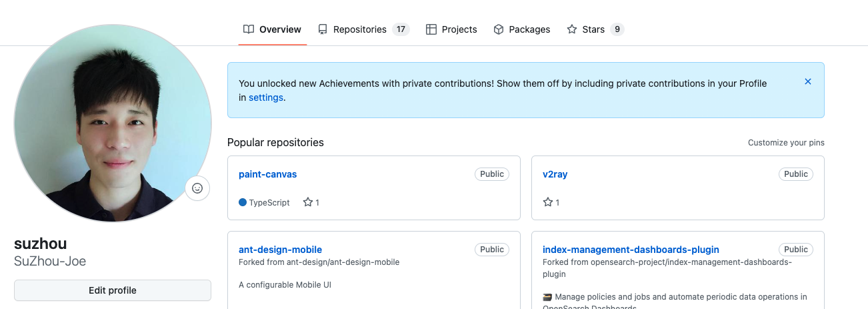Screen dimensions: 868x309
Task: Click the star icon on v2ray card
Action: click(x=548, y=202)
